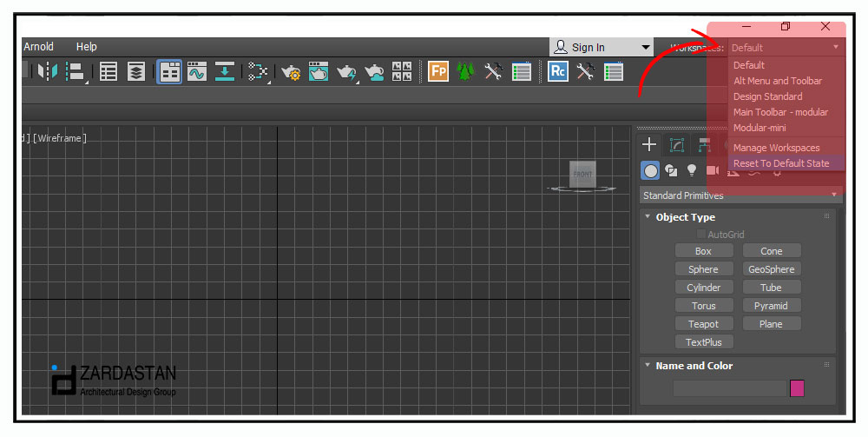Screen dimensions: 868x437
Task: Launch the blue Rc plugin icon
Action: pos(558,71)
